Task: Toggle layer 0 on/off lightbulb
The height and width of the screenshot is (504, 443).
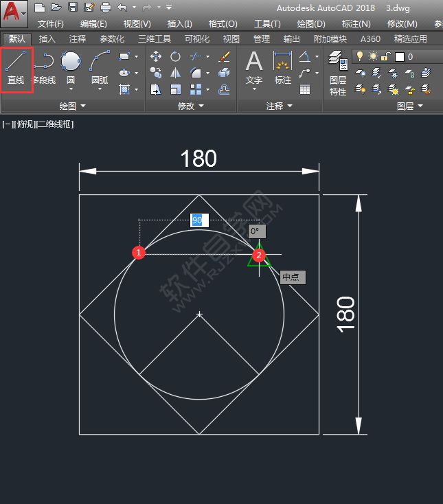Action: pos(360,56)
